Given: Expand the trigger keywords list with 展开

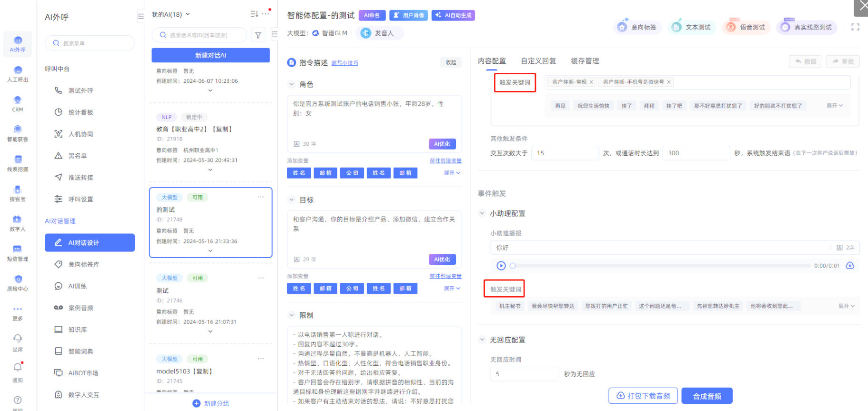Looking at the screenshot, I should [x=834, y=106].
